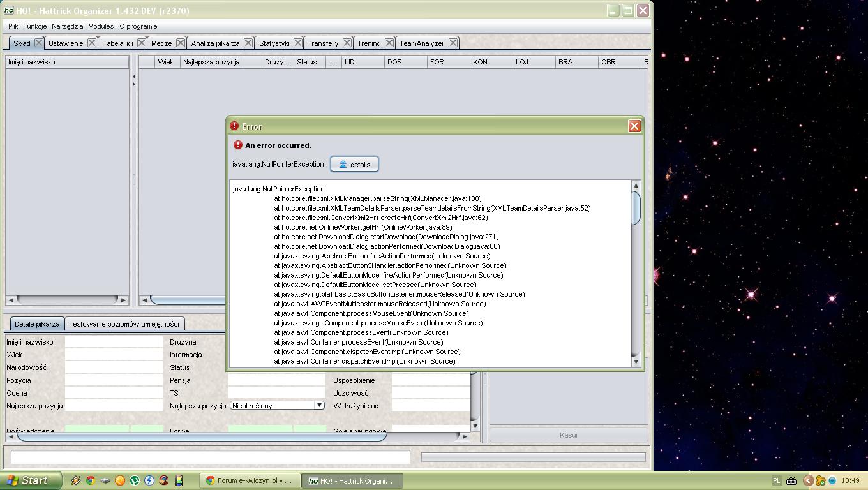The width and height of the screenshot is (868, 490).
Task: Collapse the error details
Action: (x=354, y=164)
